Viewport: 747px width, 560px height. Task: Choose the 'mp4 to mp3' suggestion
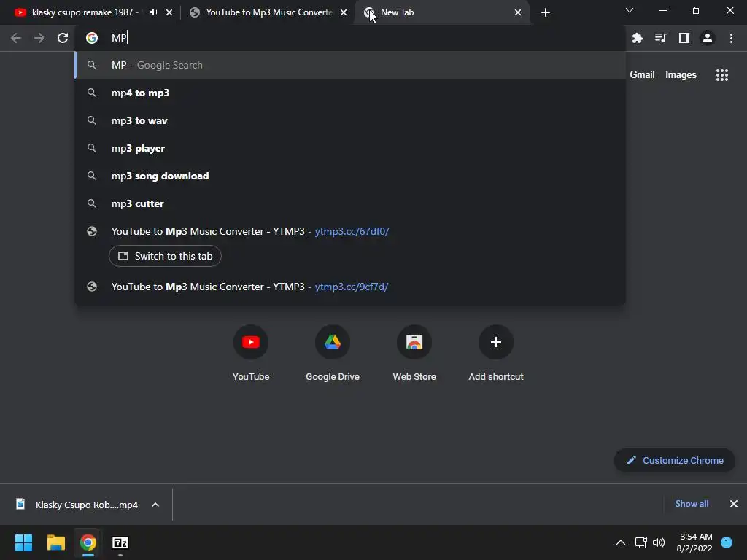350,93
